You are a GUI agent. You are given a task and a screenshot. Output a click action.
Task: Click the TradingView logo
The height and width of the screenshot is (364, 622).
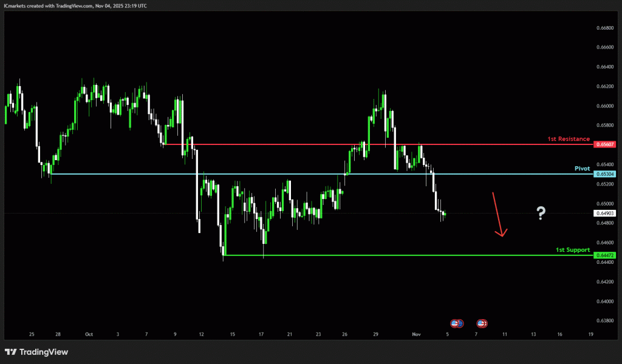pos(36,352)
